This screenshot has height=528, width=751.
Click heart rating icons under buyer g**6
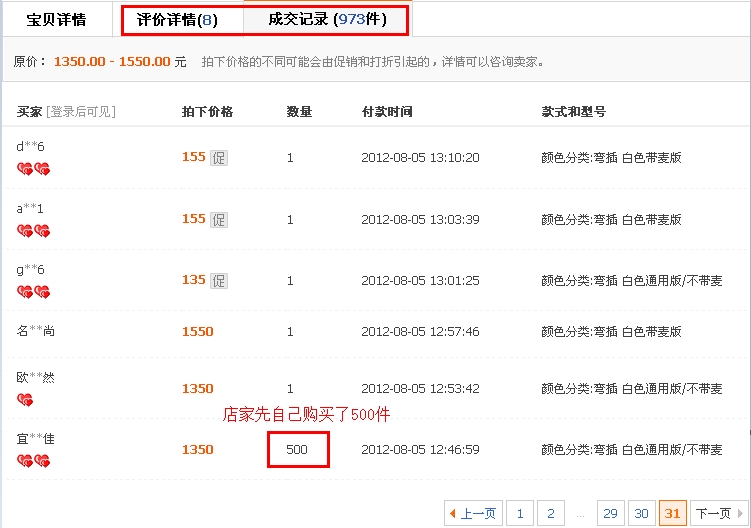pos(33,292)
